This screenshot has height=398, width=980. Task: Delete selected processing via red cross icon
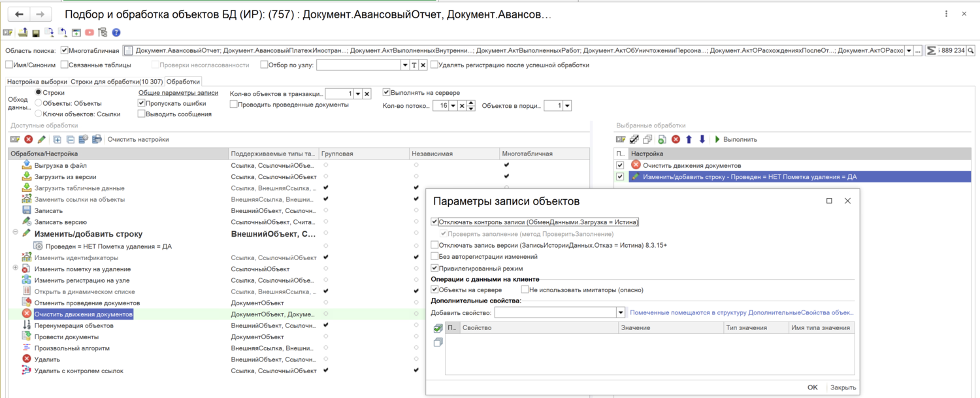(676, 139)
